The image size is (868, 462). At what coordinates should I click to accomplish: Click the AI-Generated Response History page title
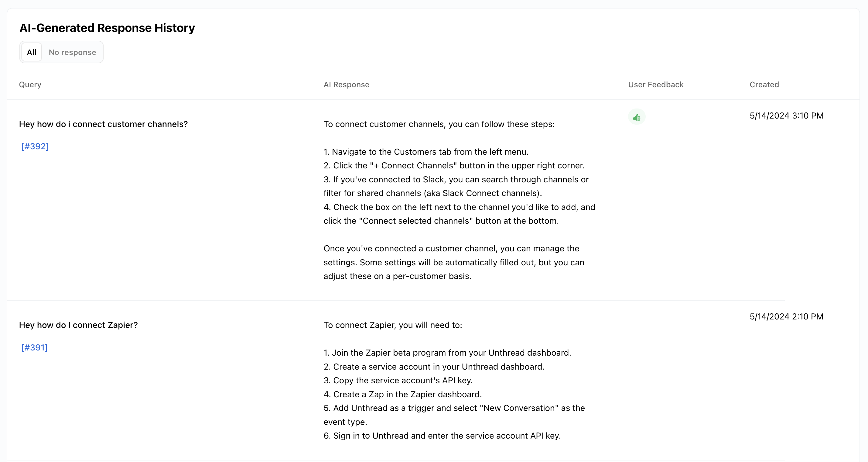point(107,28)
